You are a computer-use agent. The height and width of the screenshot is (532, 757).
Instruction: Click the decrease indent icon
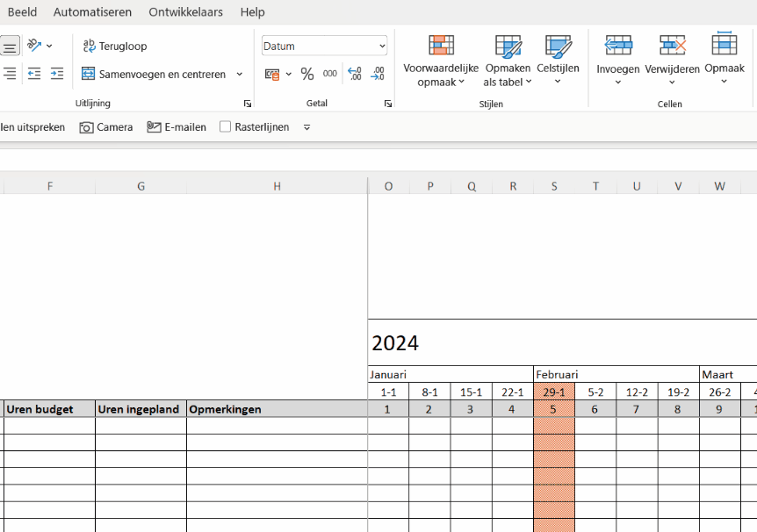(33, 74)
